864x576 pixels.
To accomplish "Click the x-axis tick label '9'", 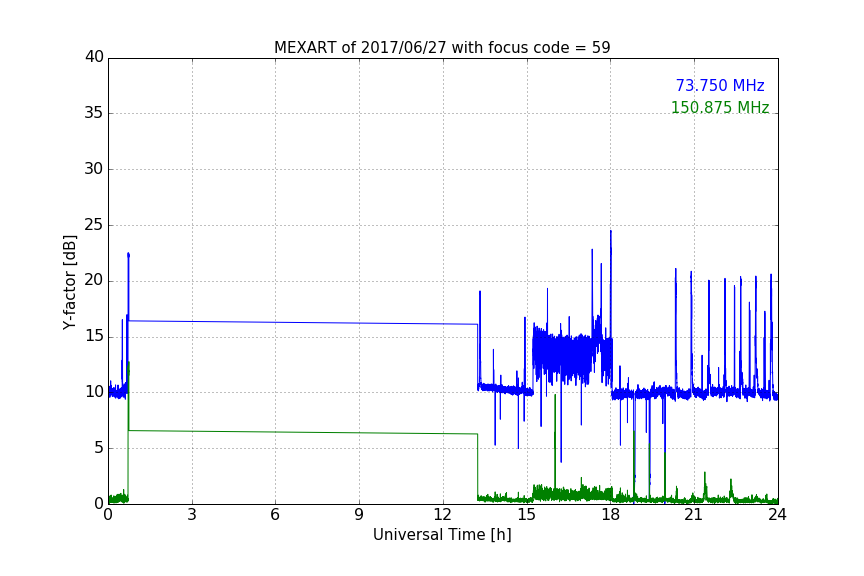I will [x=359, y=515].
